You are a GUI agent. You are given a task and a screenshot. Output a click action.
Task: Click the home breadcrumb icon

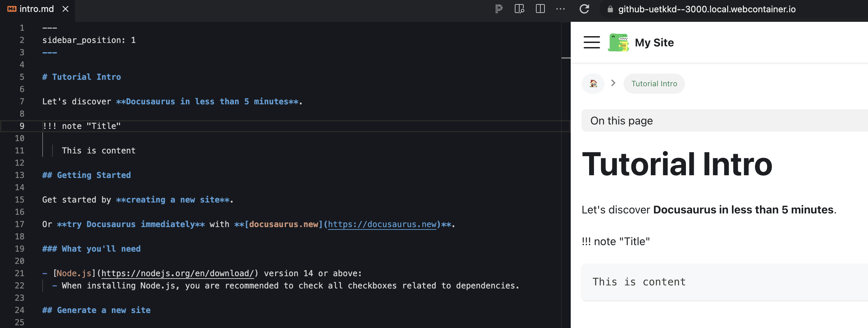593,83
